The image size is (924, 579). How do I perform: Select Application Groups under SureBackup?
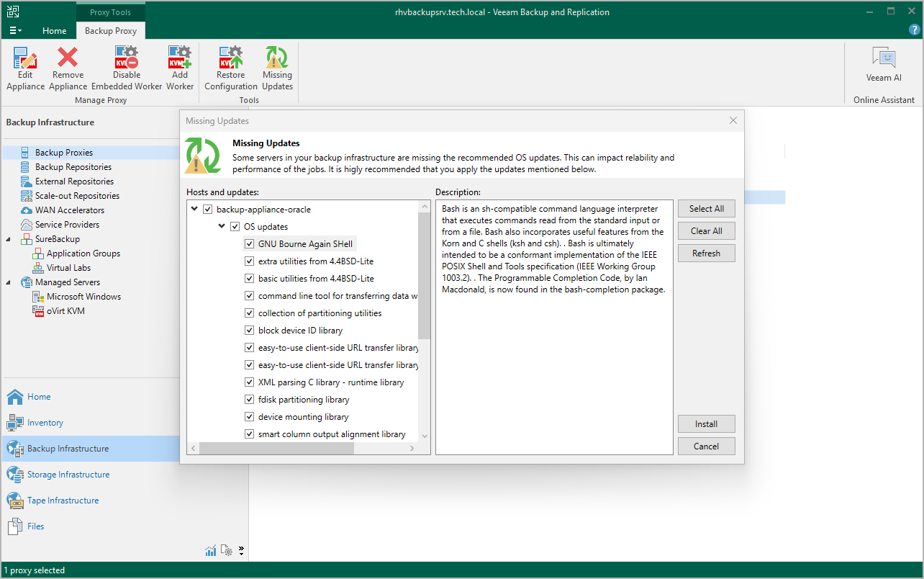pyautogui.click(x=83, y=253)
